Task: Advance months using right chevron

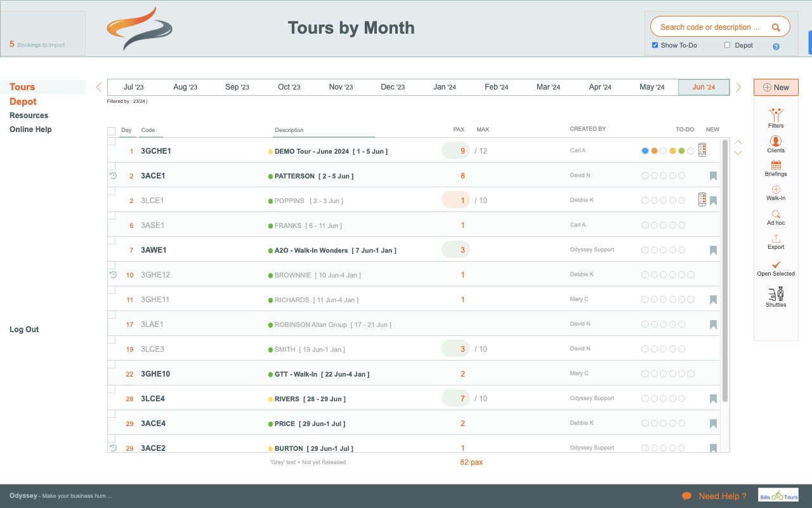Action: [738, 88]
